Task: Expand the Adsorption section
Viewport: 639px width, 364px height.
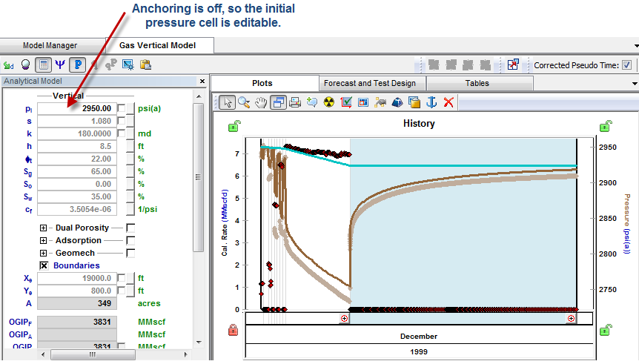Action: (44, 240)
